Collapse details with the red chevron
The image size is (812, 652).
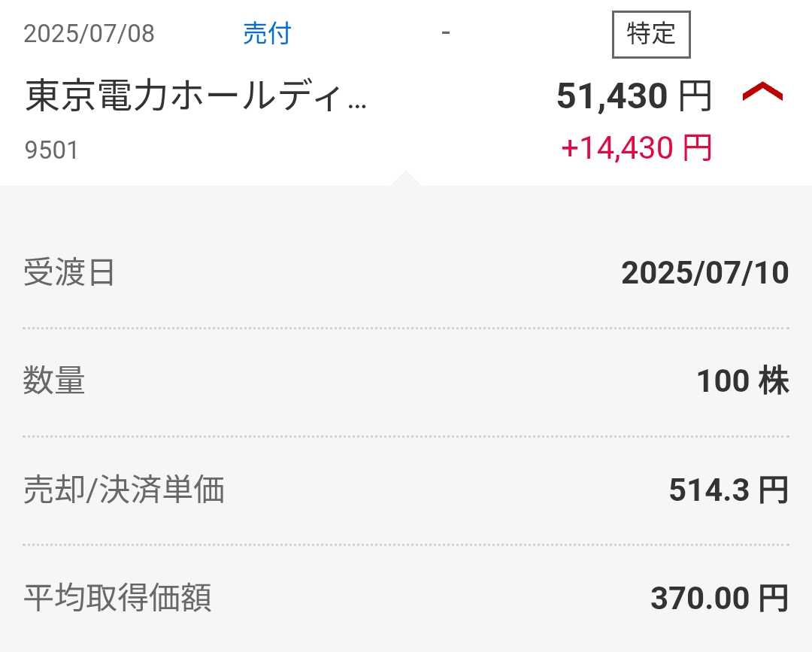762,93
